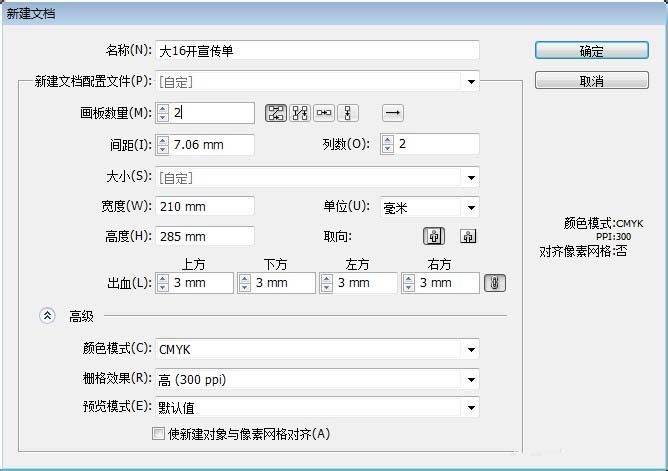Toggle the bleed link chain icon
Screen dimensions: 668x471
495,283
